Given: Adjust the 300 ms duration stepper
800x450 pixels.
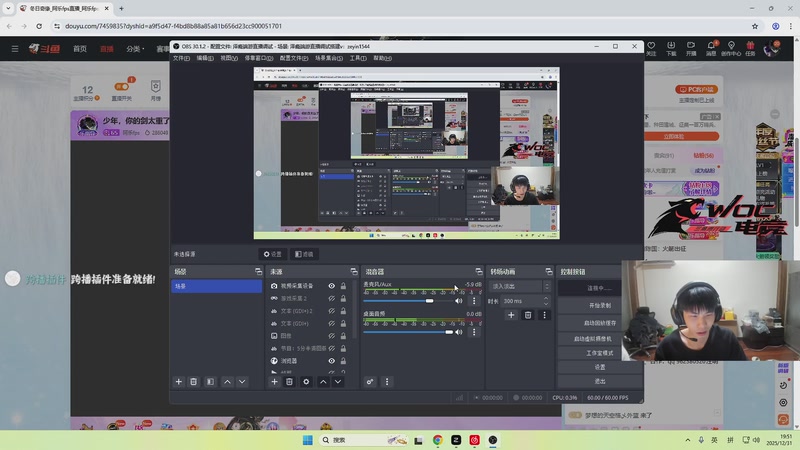Looking at the screenshot, I should coord(546,301).
